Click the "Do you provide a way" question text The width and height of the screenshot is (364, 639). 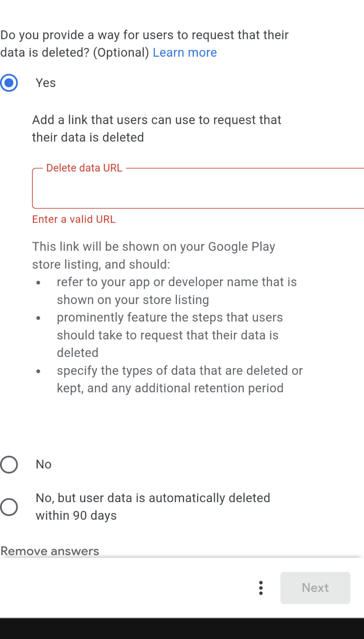point(144,35)
